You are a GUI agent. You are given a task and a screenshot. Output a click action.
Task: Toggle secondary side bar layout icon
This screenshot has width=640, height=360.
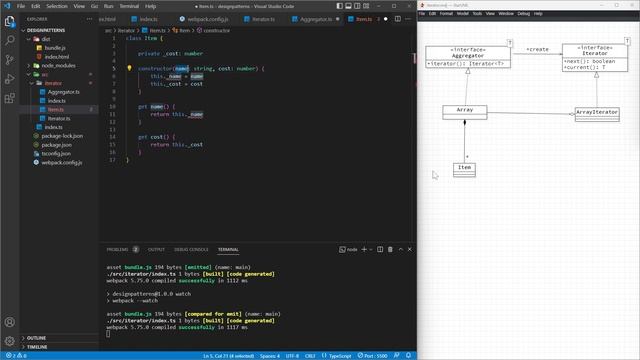(x=358, y=6)
